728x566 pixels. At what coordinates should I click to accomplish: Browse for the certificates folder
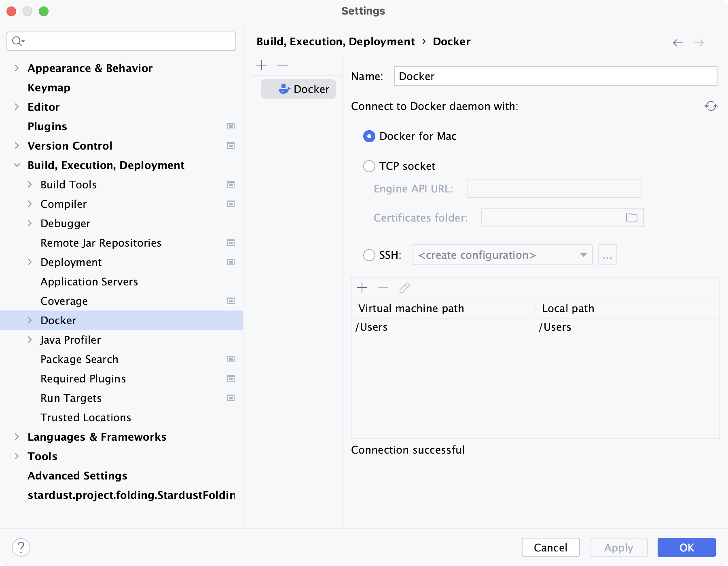(631, 218)
